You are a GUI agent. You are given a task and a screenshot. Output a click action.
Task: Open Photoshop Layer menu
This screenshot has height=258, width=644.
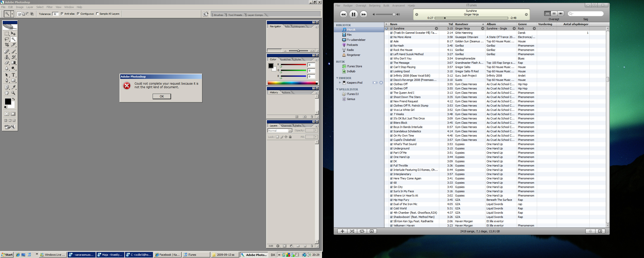point(30,7)
